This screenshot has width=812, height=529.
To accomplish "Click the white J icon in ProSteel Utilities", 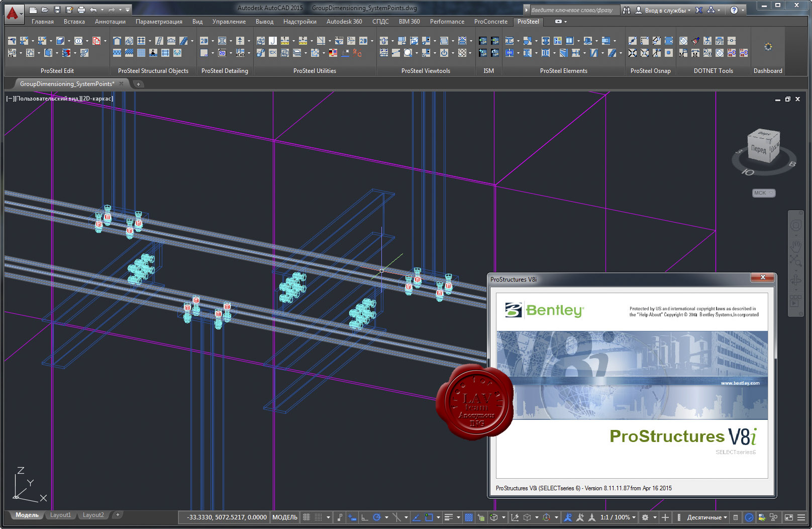I will point(273,41).
